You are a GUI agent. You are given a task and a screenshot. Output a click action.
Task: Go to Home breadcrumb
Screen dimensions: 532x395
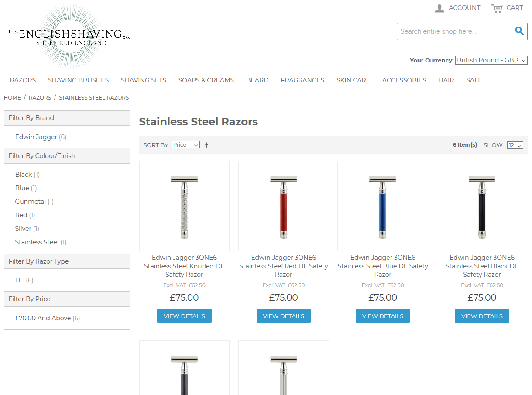click(x=12, y=98)
